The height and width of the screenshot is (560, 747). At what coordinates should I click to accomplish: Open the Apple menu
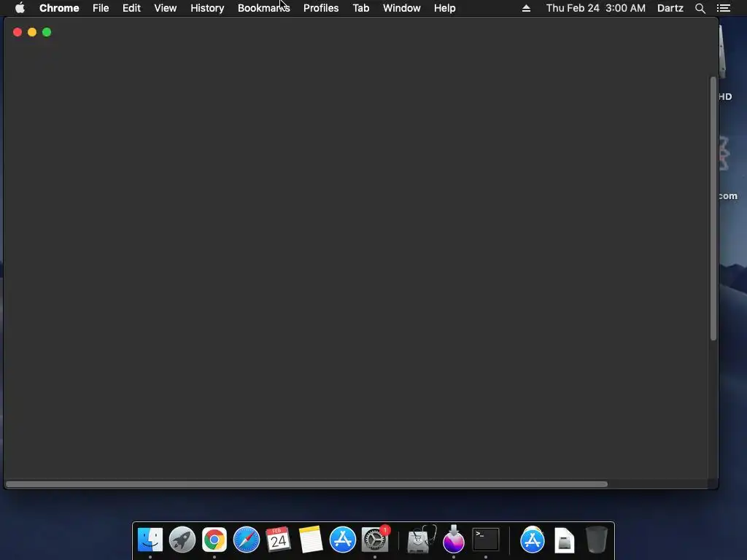tap(20, 8)
